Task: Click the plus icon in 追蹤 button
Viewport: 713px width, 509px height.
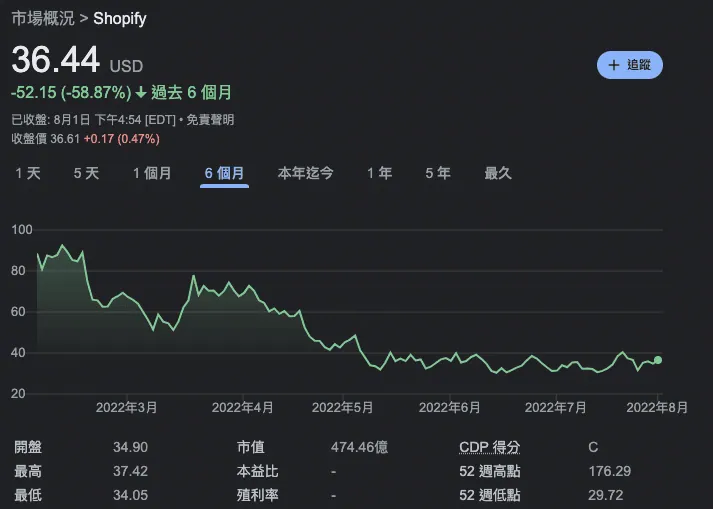Action: [x=613, y=65]
